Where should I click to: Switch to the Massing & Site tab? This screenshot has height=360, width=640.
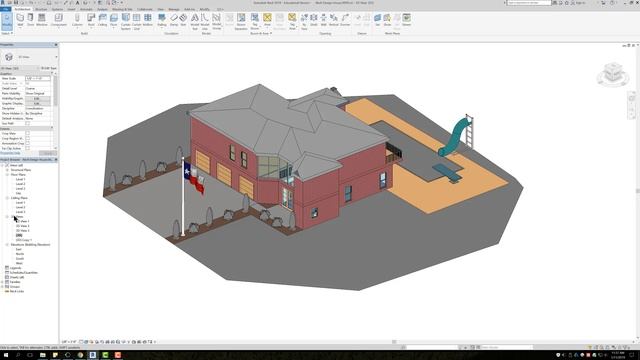pyautogui.click(x=122, y=9)
